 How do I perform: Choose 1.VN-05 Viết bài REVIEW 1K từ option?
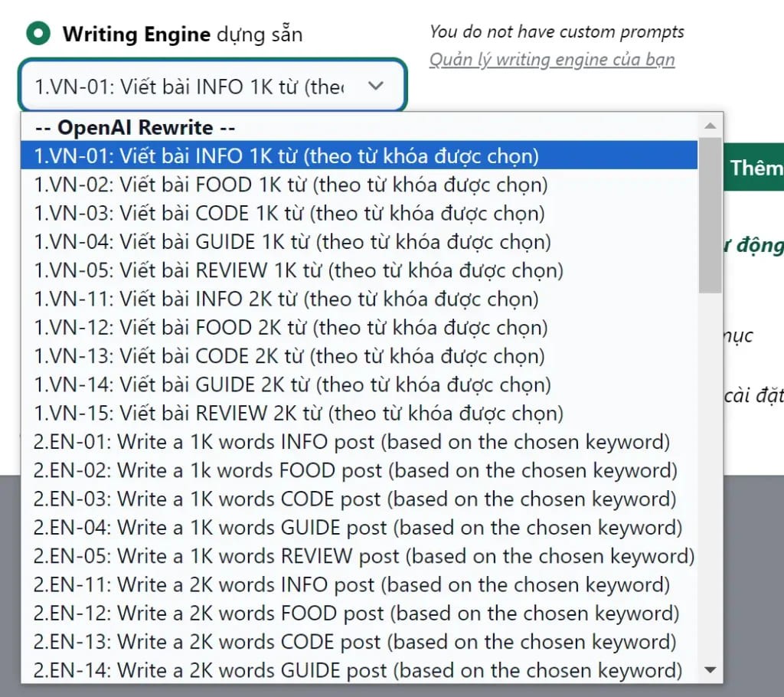click(x=359, y=270)
